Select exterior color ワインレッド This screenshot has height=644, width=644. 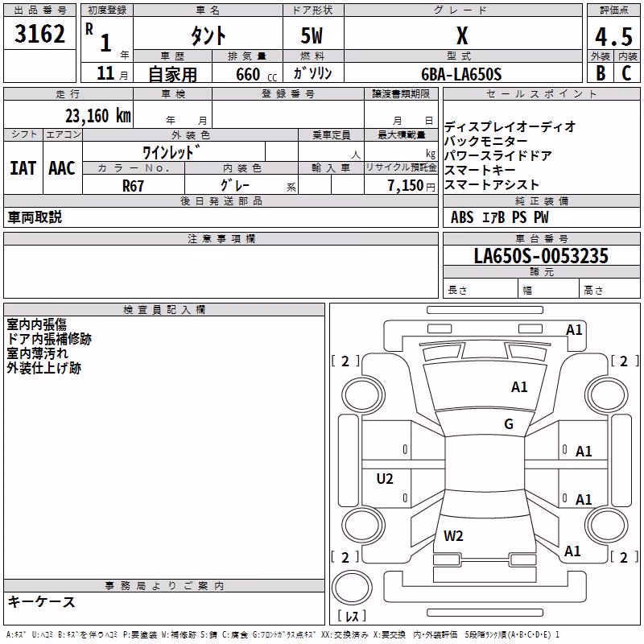pyautogui.click(x=171, y=152)
